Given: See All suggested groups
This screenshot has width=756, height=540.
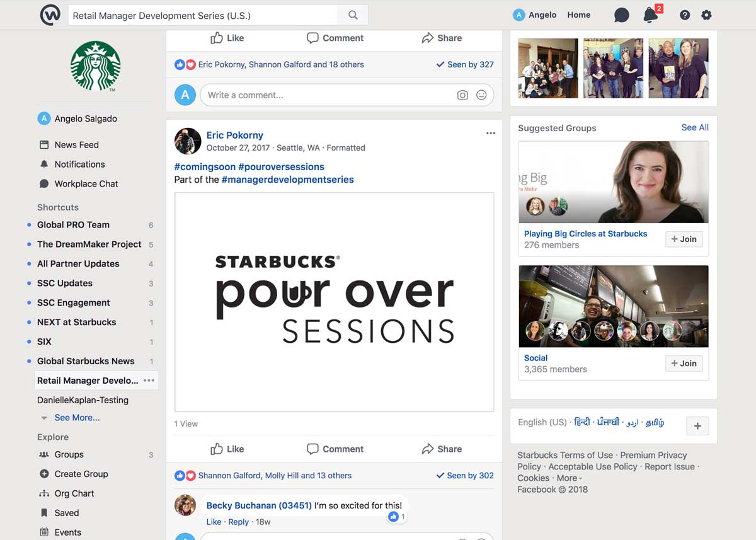Looking at the screenshot, I should pos(695,127).
